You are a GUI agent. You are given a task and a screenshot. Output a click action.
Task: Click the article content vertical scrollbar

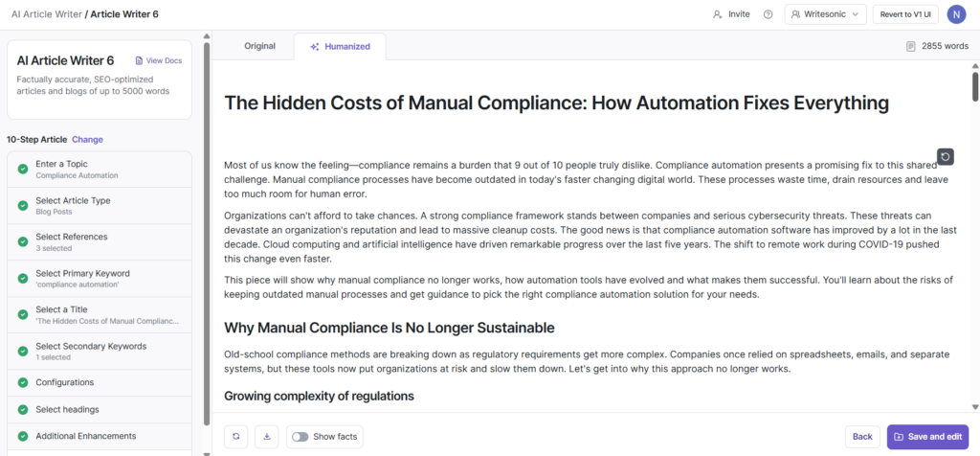coord(974,86)
